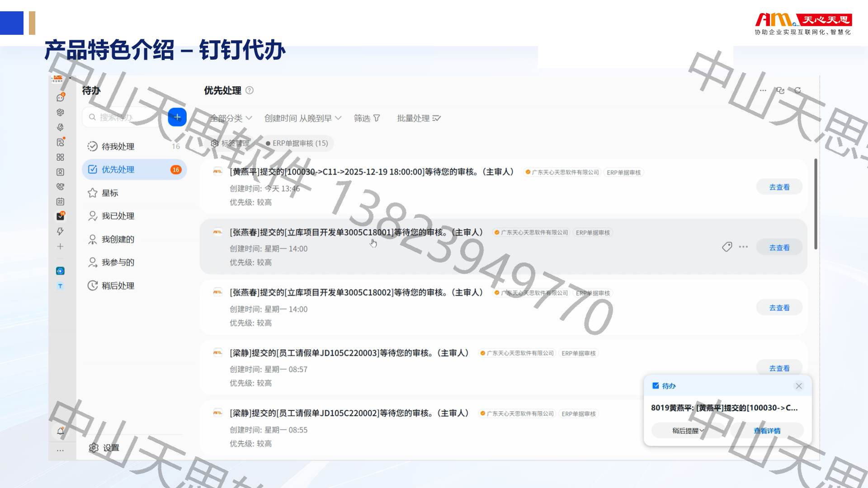The image size is (868, 488).
Task: Select 我已处理 in the list
Action: click(x=134, y=216)
